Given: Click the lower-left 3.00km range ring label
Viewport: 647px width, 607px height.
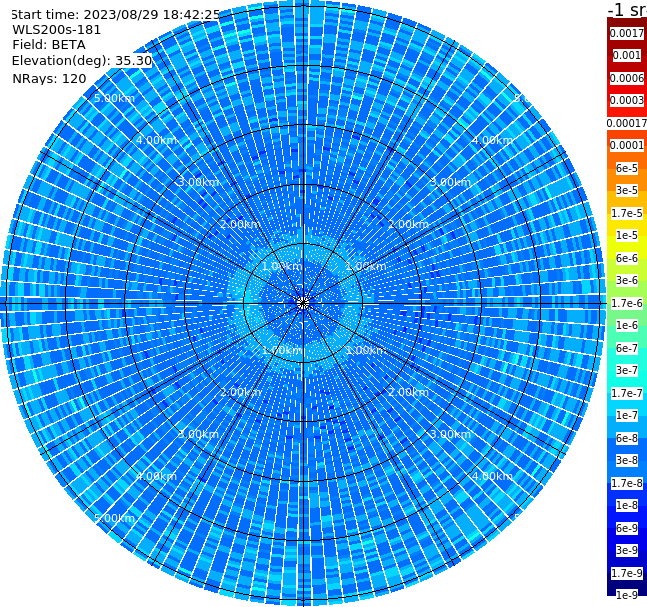Looking at the screenshot, I should click(x=198, y=434).
